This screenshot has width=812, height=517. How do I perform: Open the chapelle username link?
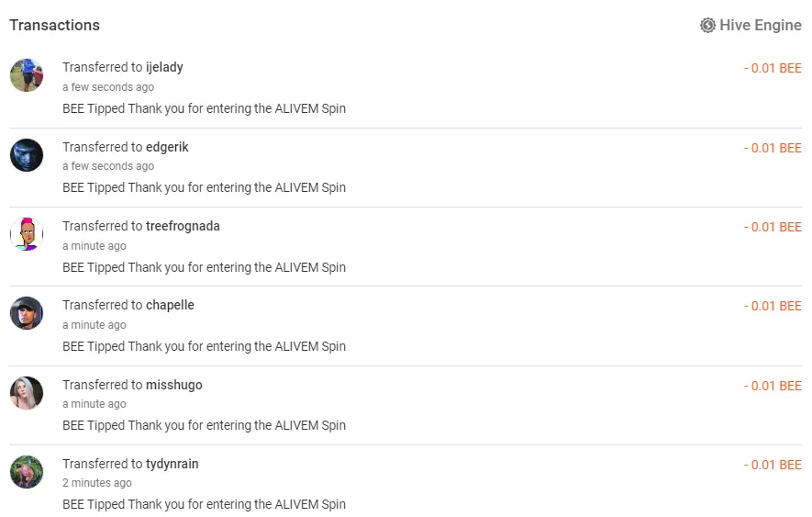(170, 305)
